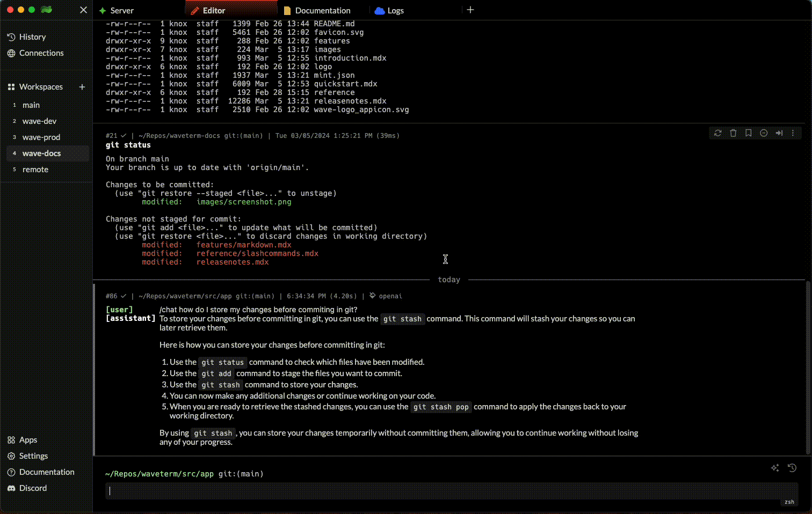Click the AI sparkle icon above command input
812x514 pixels.
tap(775, 468)
